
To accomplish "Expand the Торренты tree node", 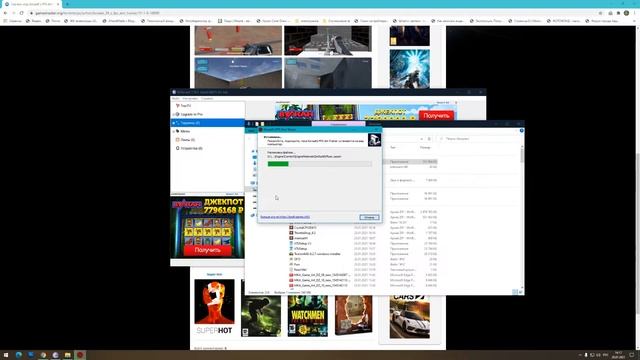I will pos(173,123).
